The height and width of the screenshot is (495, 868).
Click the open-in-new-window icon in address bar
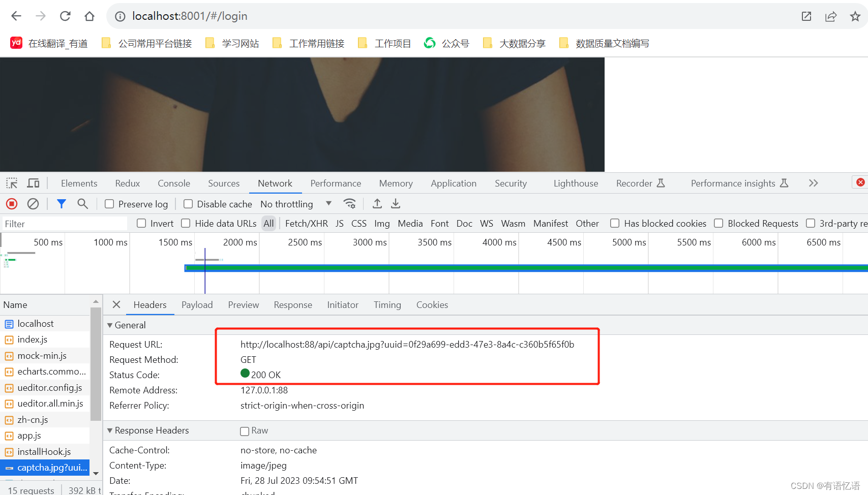[806, 16]
